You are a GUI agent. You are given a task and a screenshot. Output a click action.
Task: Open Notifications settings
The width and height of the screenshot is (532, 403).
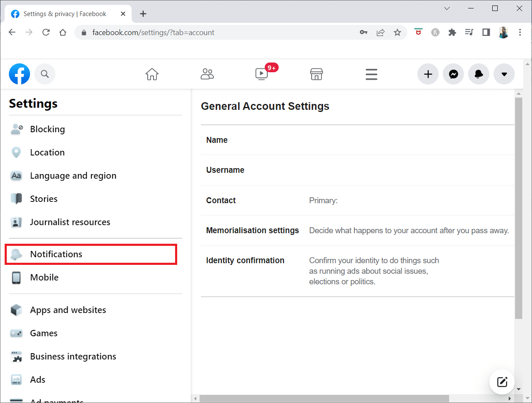click(91, 254)
